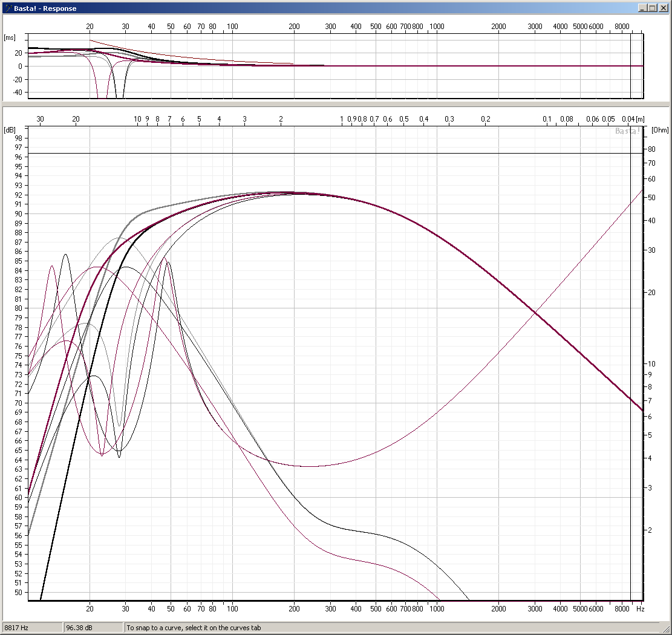Viewport: 672px width, 635px height.
Task: Click the [m] wavelength unit label
Action: 640,119
